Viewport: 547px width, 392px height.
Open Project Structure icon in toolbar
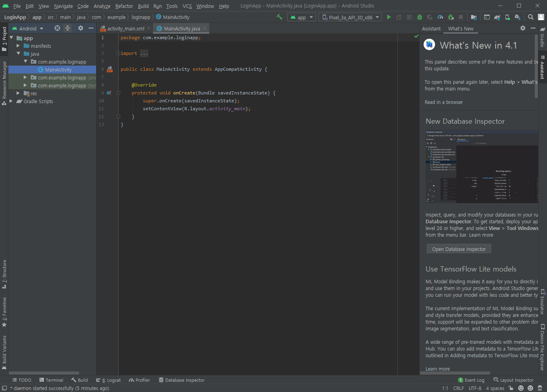[473, 17]
